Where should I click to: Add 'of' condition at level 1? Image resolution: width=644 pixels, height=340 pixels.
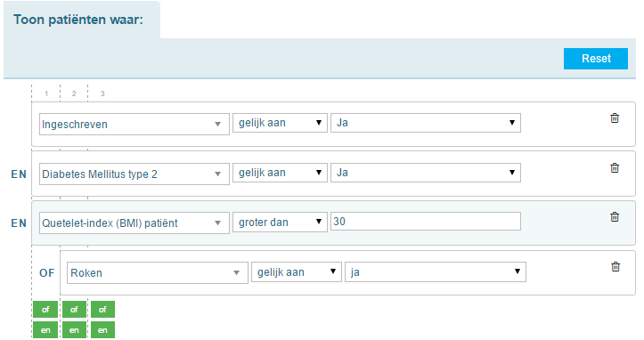click(x=45, y=310)
